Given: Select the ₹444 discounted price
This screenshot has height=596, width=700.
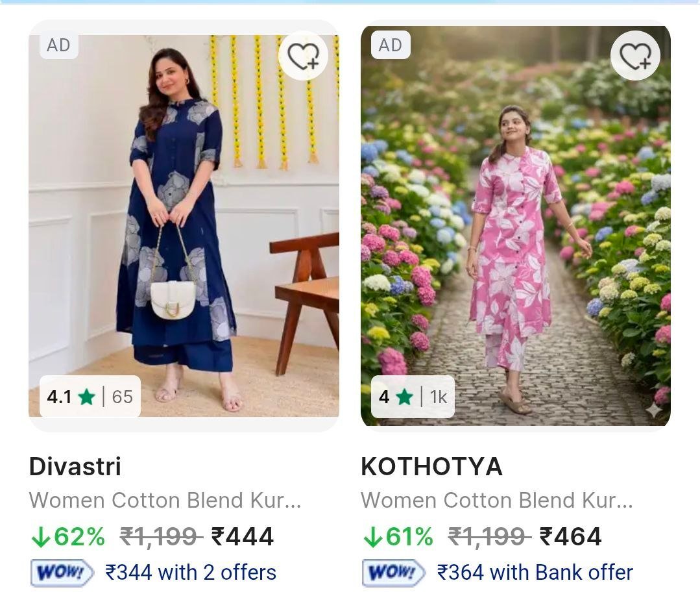Looking at the screenshot, I should (243, 536).
